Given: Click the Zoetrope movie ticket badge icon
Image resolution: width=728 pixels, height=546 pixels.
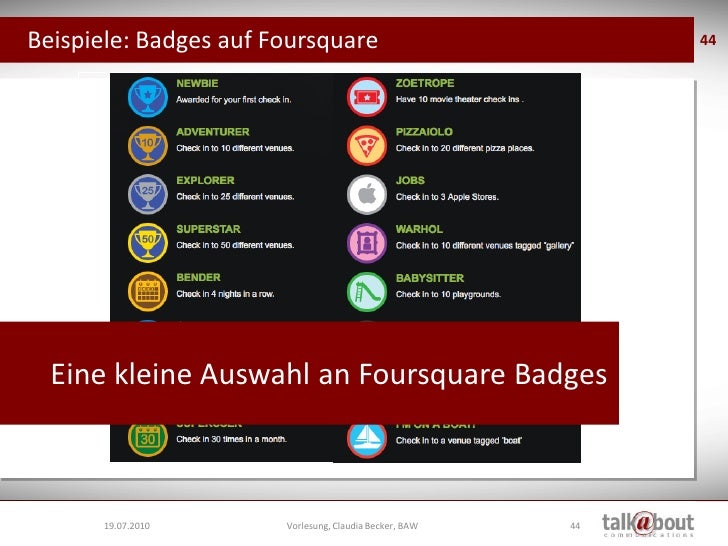Looking at the screenshot, I should coord(367,97).
